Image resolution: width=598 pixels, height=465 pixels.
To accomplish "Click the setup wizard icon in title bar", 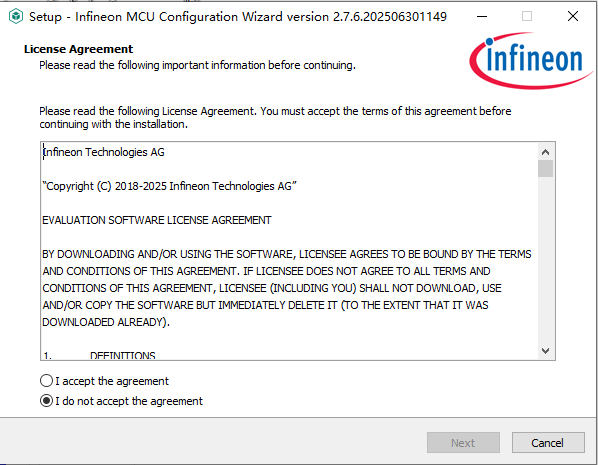I will 16,16.
